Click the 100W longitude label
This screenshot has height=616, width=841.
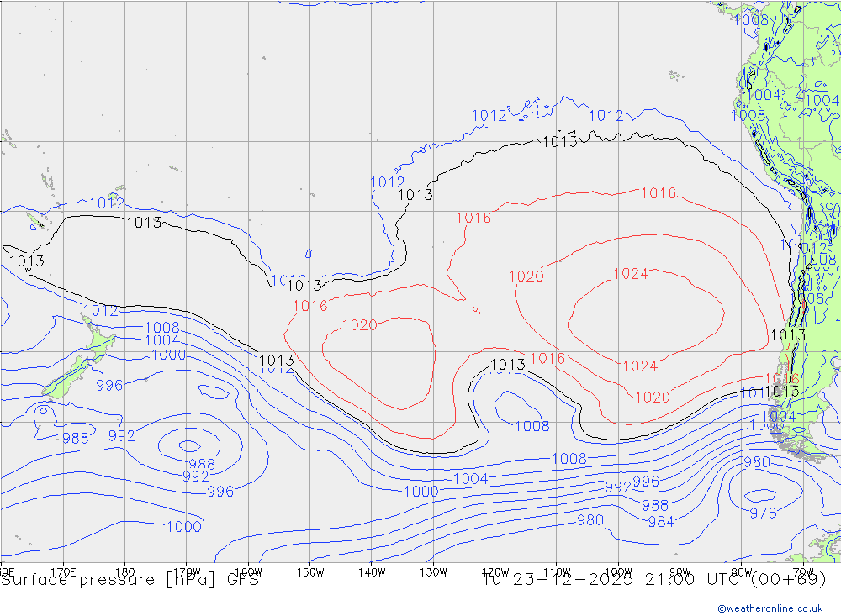pyautogui.click(x=618, y=571)
